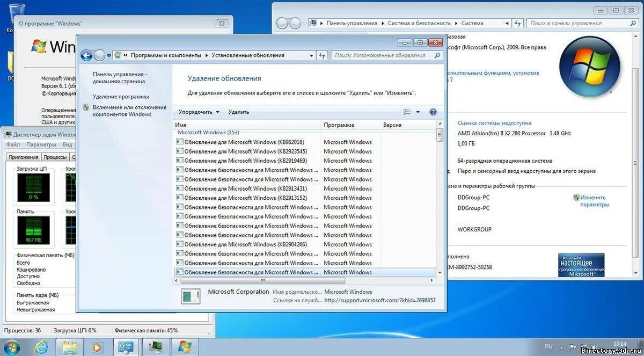
Task: Refresh the Система window address bar
Action: tap(518, 23)
